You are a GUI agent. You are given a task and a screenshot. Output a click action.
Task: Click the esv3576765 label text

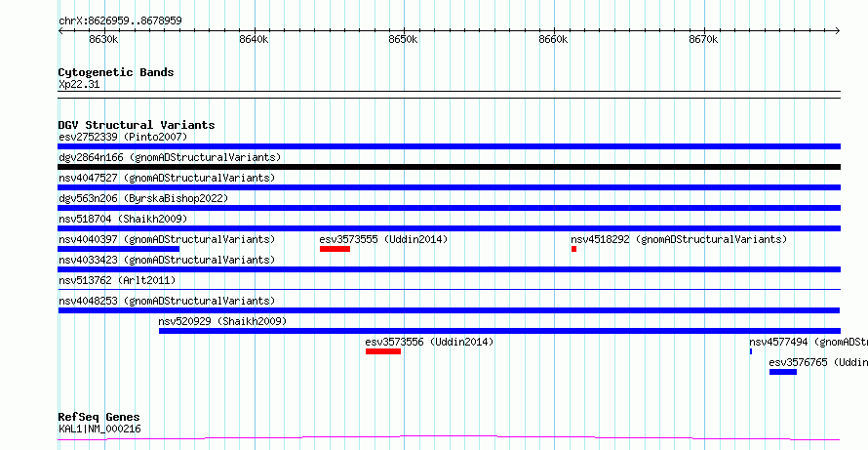[818, 362]
